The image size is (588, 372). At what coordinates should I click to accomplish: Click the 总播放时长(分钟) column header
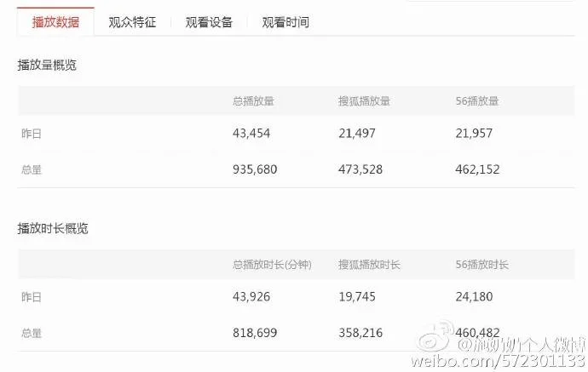coord(272,265)
